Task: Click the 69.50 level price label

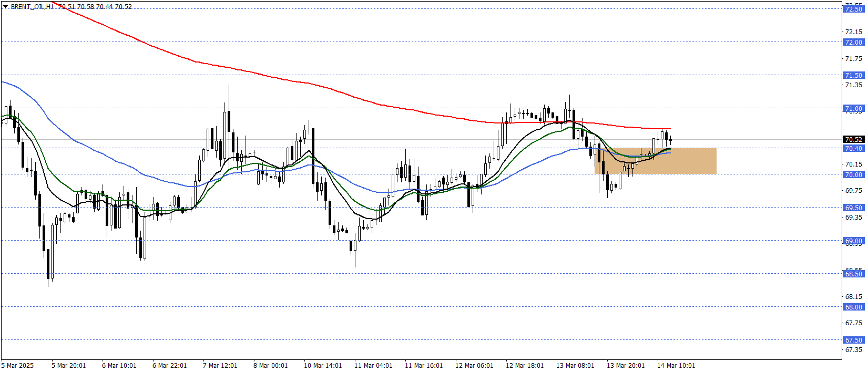Action: [853, 208]
